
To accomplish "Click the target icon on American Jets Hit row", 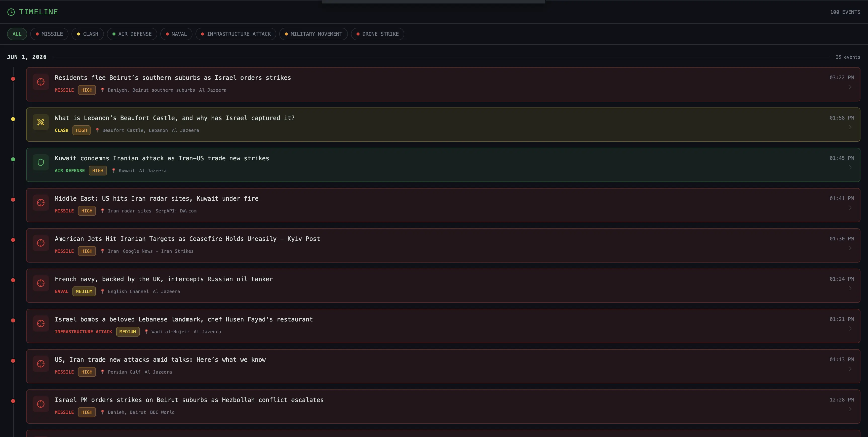I will (41, 243).
